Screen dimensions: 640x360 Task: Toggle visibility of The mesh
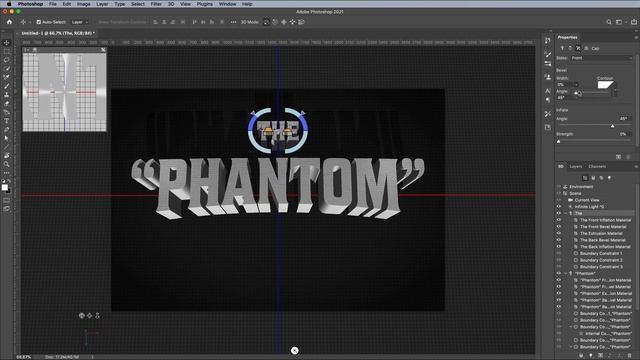pyautogui.click(x=559, y=213)
